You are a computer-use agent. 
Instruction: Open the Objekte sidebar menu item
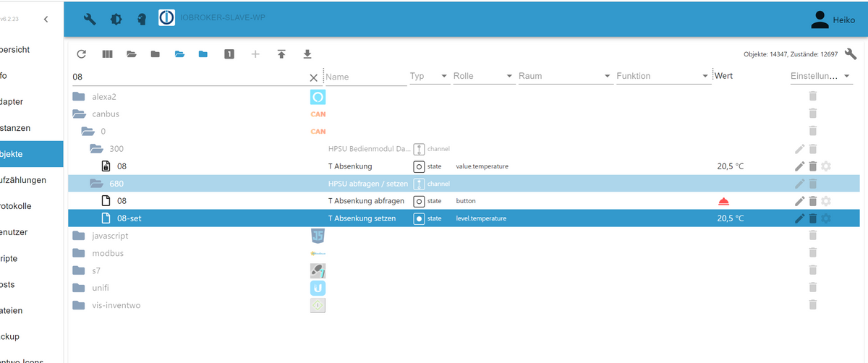[x=31, y=154]
